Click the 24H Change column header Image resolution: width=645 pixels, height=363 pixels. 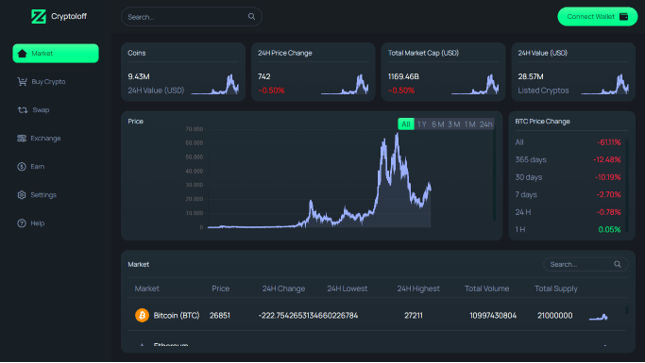click(283, 289)
